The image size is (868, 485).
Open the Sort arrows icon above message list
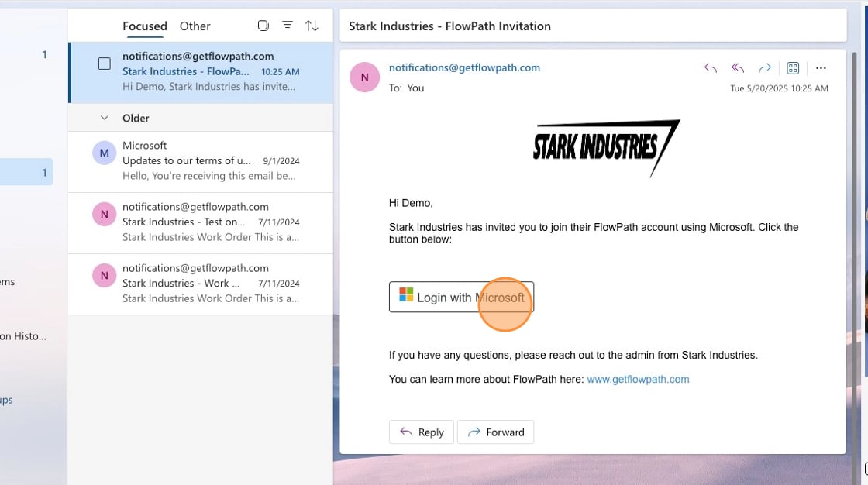pyautogui.click(x=312, y=26)
